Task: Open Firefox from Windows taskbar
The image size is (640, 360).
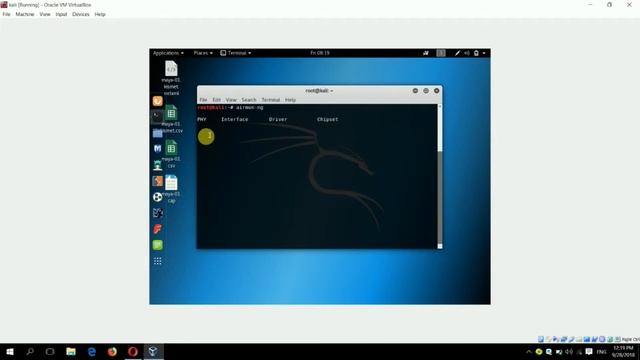Action: pos(112,351)
